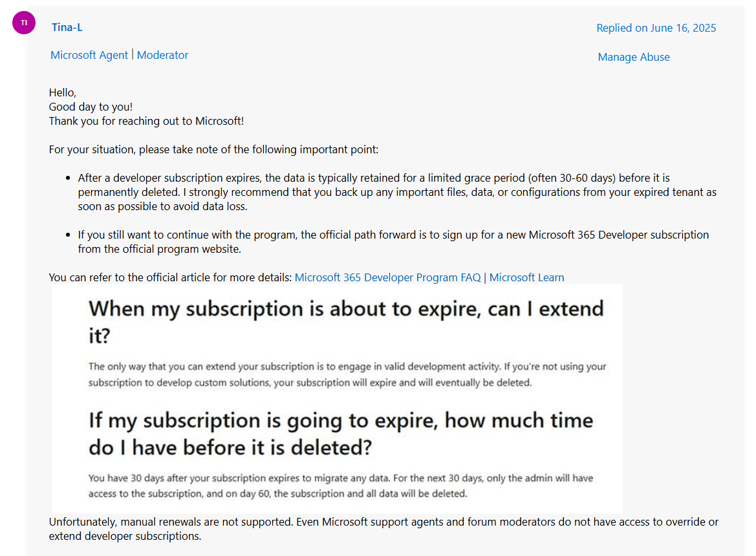The width and height of the screenshot is (756, 556).
Task: Click the embedded FAQ screenshot image
Action: (337, 399)
